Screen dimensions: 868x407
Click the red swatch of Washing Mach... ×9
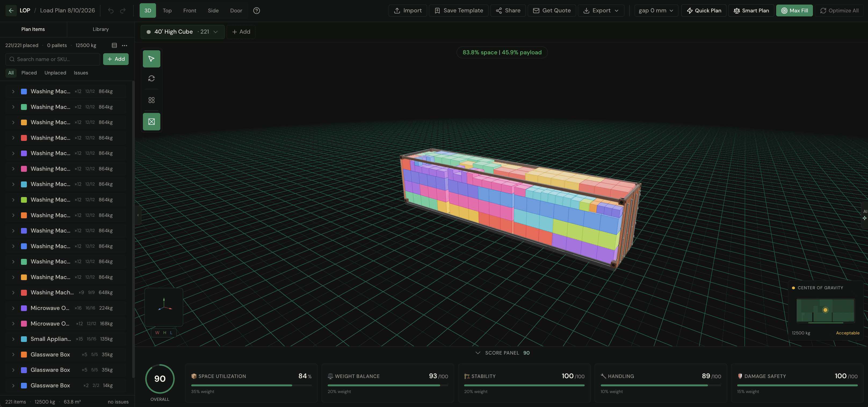tap(24, 292)
